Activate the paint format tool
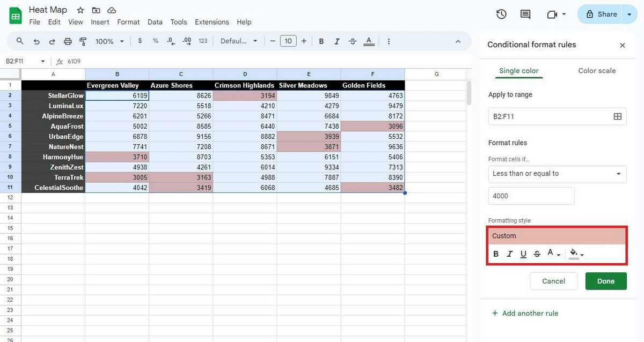This screenshot has height=342, width=644. pyautogui.click(x=83, y=41)
